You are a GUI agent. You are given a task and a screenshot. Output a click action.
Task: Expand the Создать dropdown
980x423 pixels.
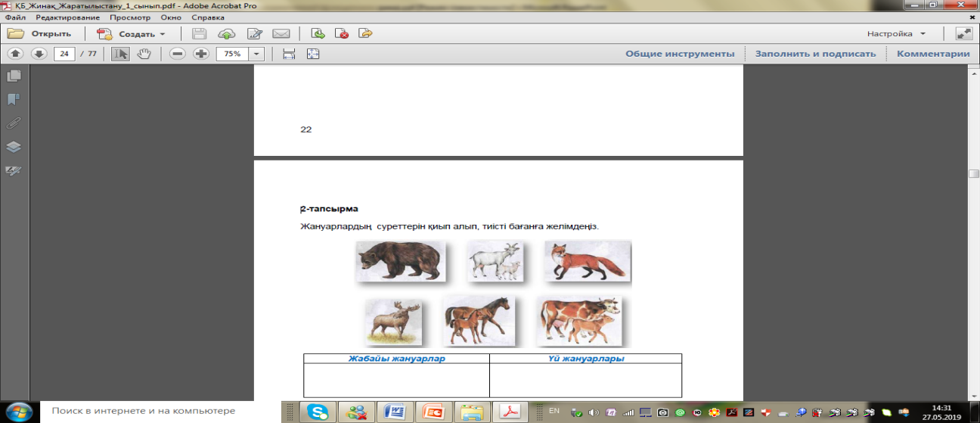162,34
